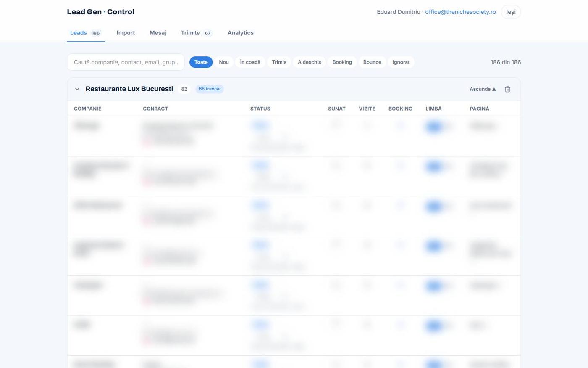The width and height of the screenshot is (588, 368).
Task: Click the office@thenichesociety.ro email link
Action: [460, 12]
